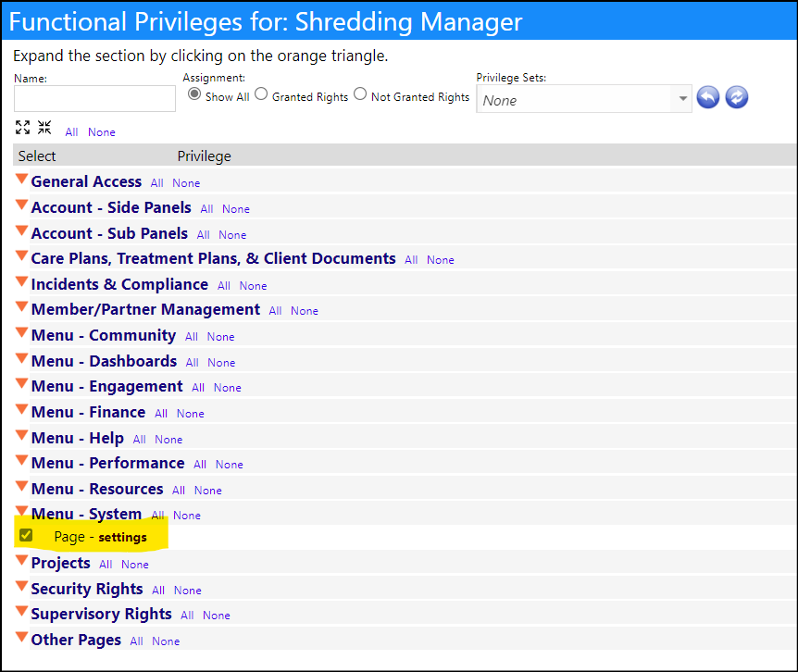Expand the Supervisory Rights triangle
This screenshot has width=798, height=672.
pos(21,612)
